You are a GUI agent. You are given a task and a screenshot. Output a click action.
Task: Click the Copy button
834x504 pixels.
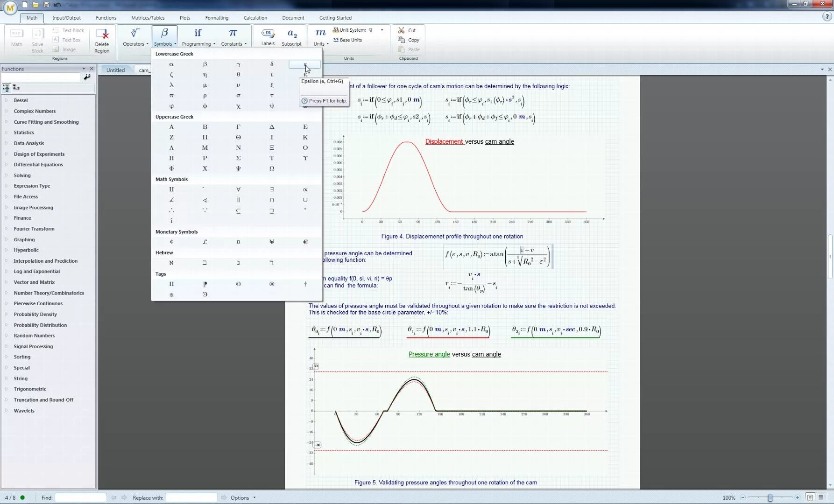(409, 40)
